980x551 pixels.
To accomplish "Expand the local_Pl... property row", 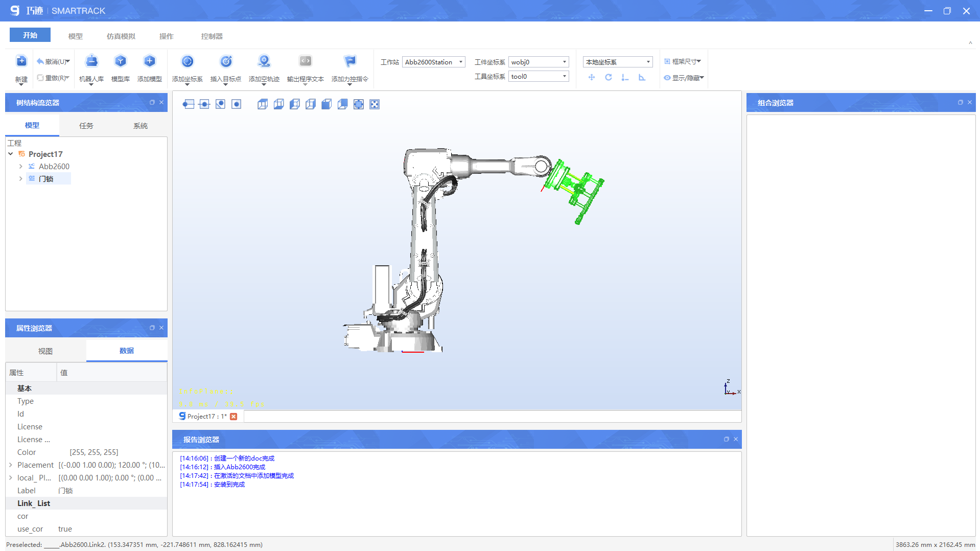I will tap(11, 478).
